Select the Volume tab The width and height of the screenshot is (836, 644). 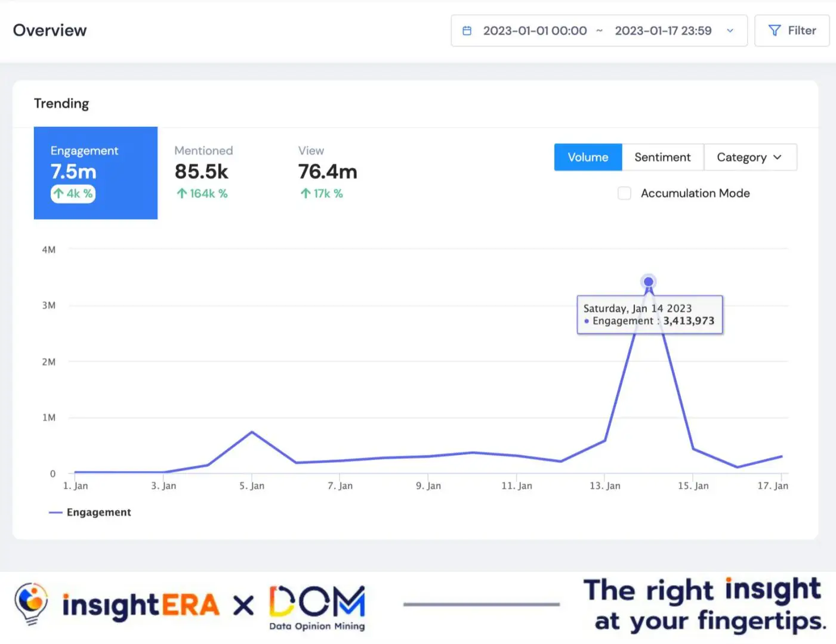[x=588, y=157]
